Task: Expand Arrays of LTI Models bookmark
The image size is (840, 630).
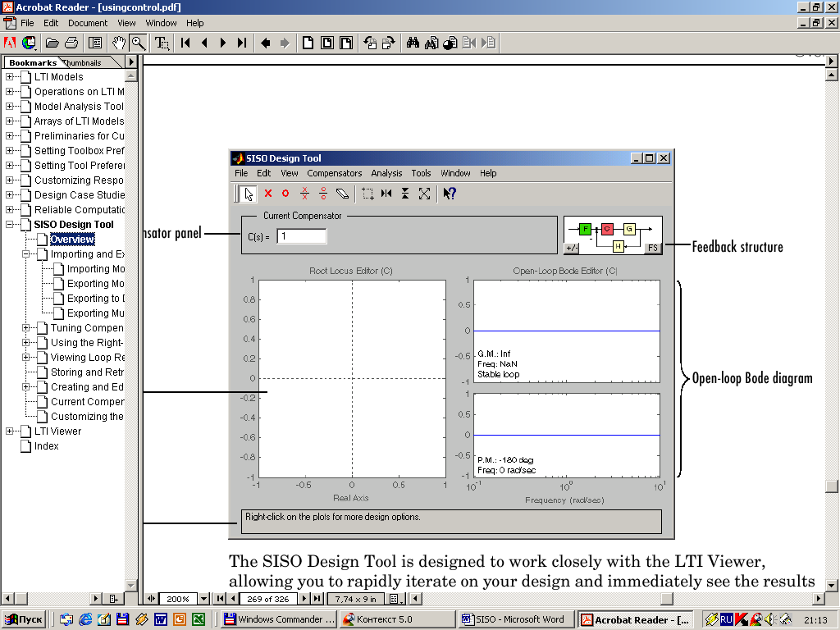Action: (9, 121)
